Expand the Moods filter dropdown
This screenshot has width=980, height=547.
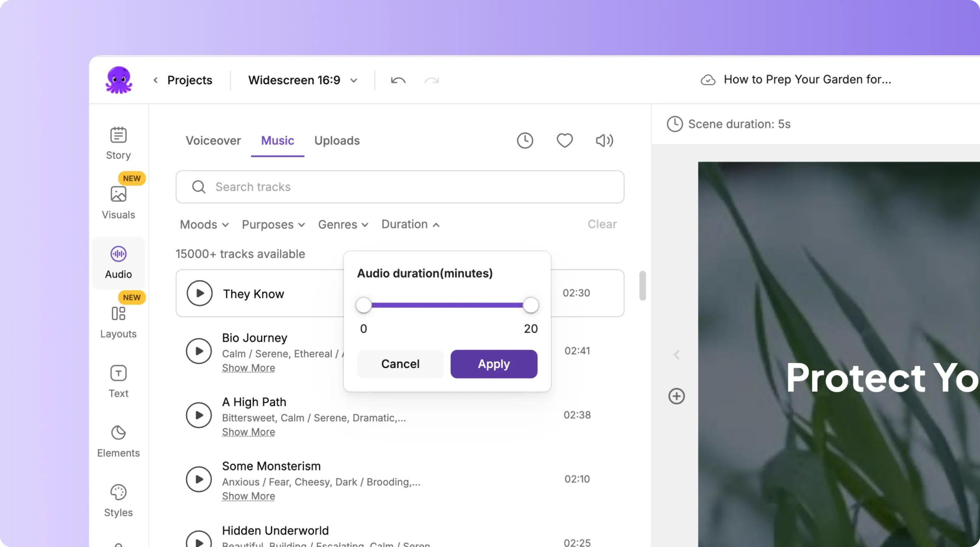coord(204,225)
